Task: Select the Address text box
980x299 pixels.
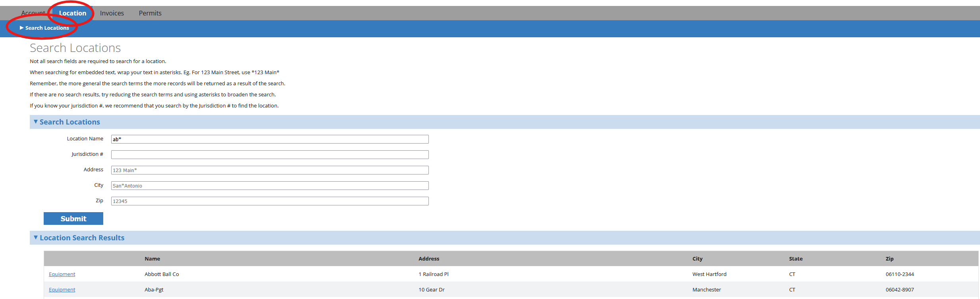Action: tap(270, 170)
